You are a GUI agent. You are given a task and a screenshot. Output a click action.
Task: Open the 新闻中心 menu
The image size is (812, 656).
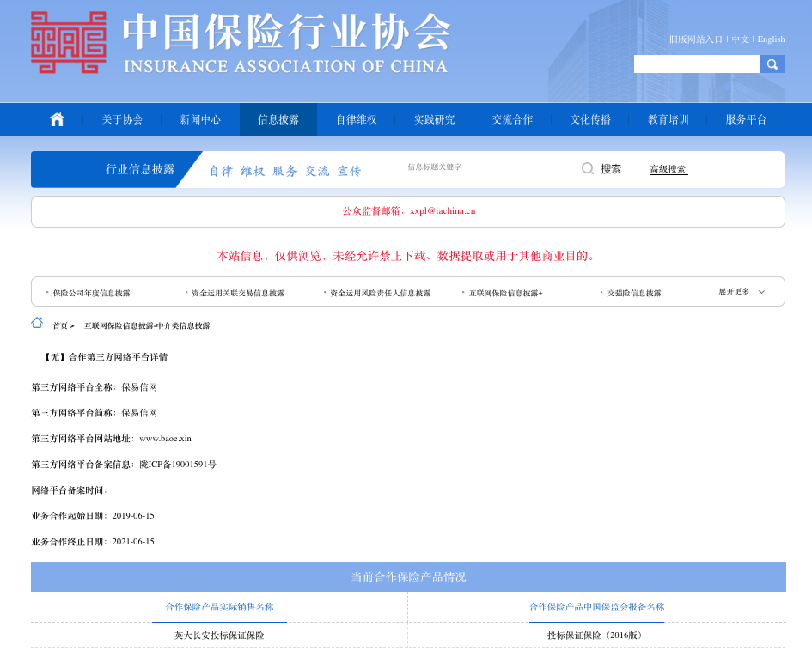click(x=200, y=119)
